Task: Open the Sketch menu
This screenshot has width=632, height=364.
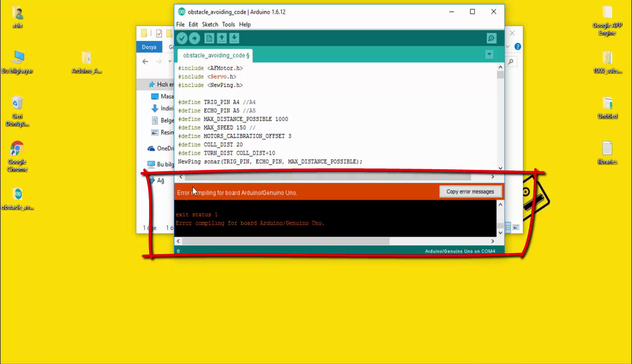Action: pyautogui.click(x=210, y=24)
